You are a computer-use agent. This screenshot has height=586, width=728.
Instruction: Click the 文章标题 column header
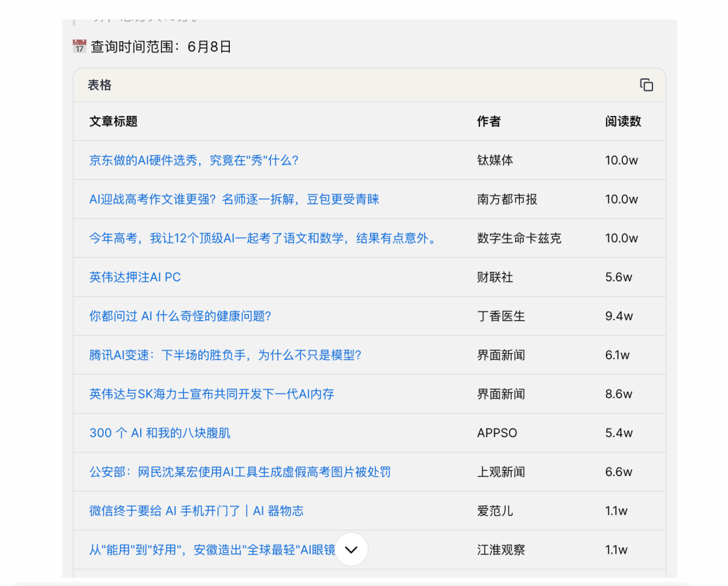[113, 121]
